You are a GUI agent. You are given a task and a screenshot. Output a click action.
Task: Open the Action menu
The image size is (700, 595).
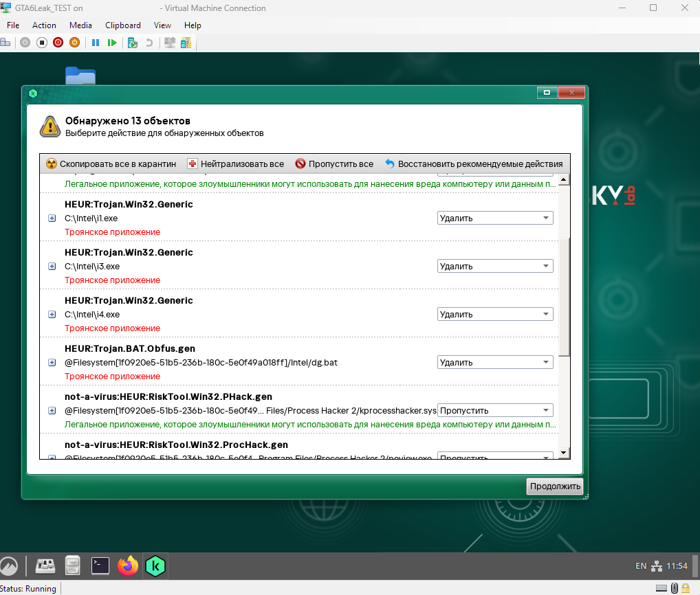tap(44, 25)
